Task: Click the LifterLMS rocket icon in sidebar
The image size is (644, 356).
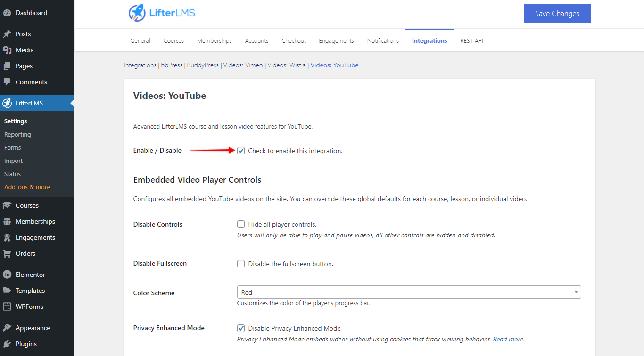Action: [x=7, y=103]
